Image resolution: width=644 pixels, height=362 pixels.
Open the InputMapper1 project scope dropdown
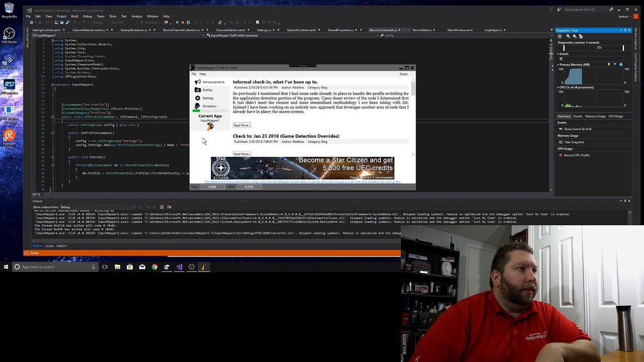coord(119,36)
